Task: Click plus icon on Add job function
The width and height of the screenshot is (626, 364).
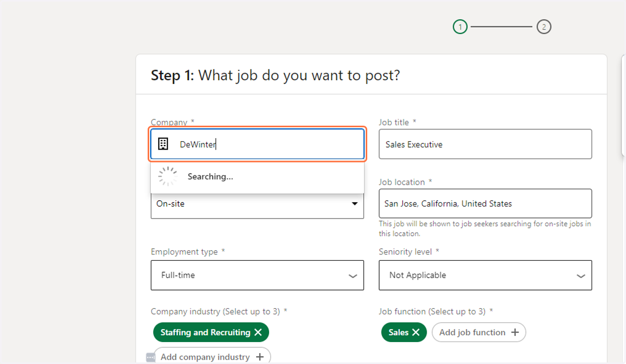Action: pyautogui.click(x=515, y=332)
